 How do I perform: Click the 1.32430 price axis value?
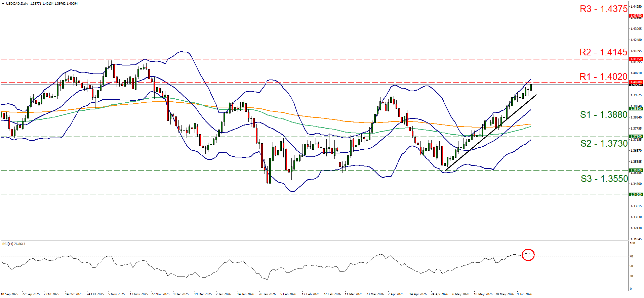point(636,228)
